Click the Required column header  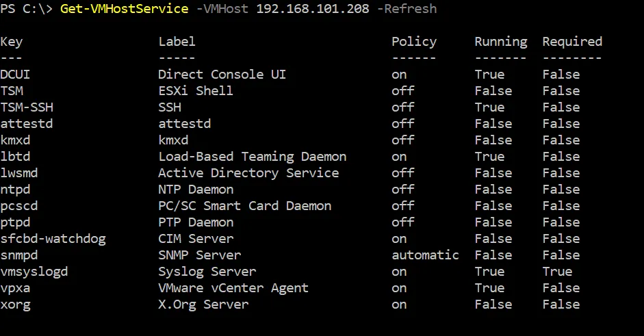(572, 42)
